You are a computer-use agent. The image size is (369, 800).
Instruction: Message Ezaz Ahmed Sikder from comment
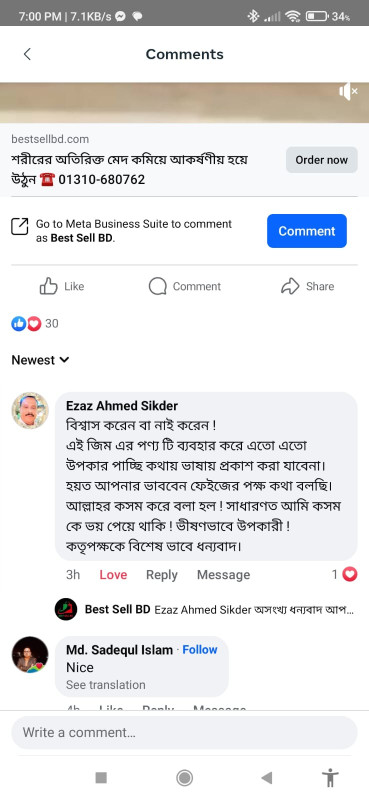tap(224, 574)
